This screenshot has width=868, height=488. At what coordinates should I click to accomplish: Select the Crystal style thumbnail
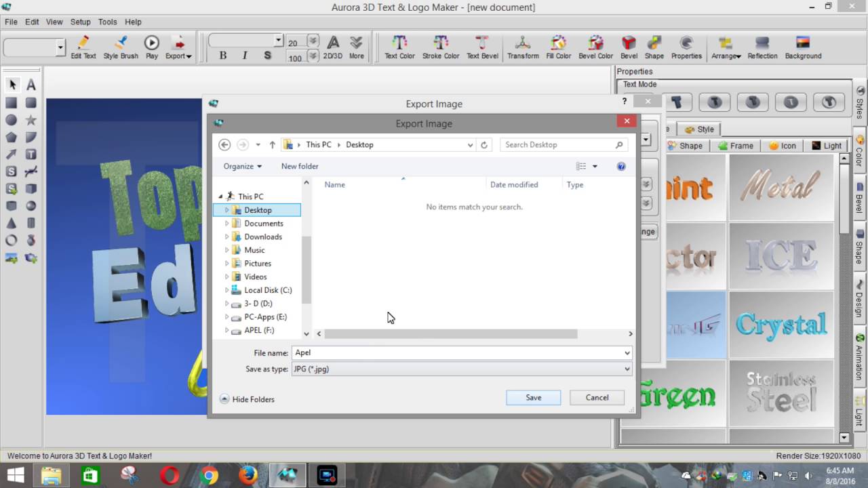point(781,325)
